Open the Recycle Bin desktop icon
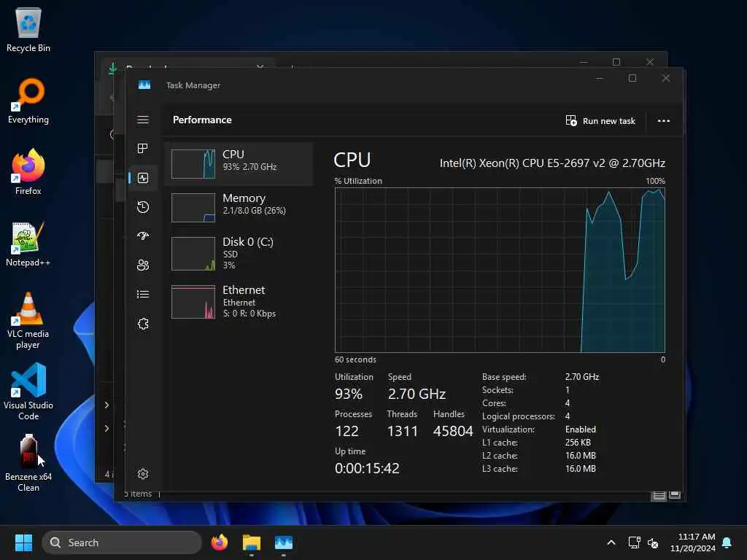The width and height of the screenshot is (747, 560). (x=28, y=31)
